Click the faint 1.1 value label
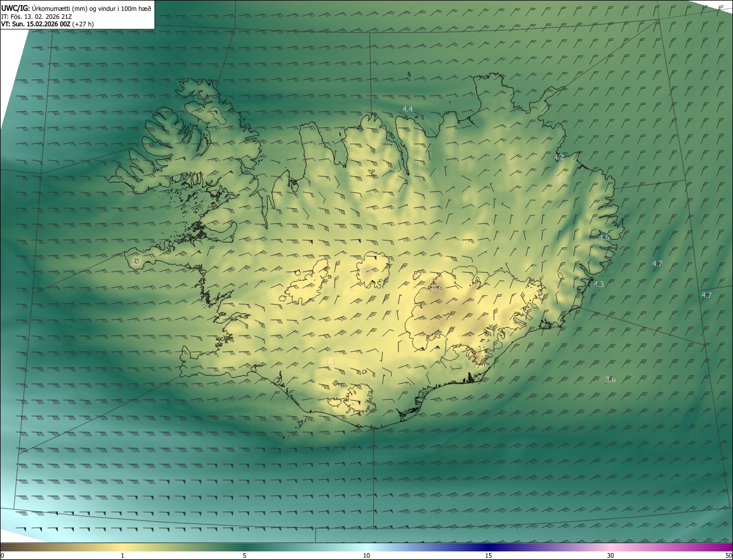 330,361
